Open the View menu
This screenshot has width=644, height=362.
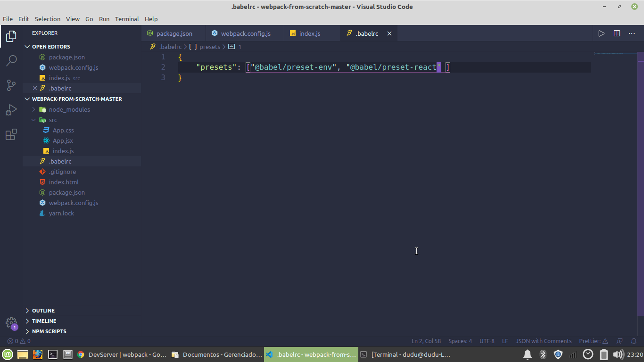(73, 19)
